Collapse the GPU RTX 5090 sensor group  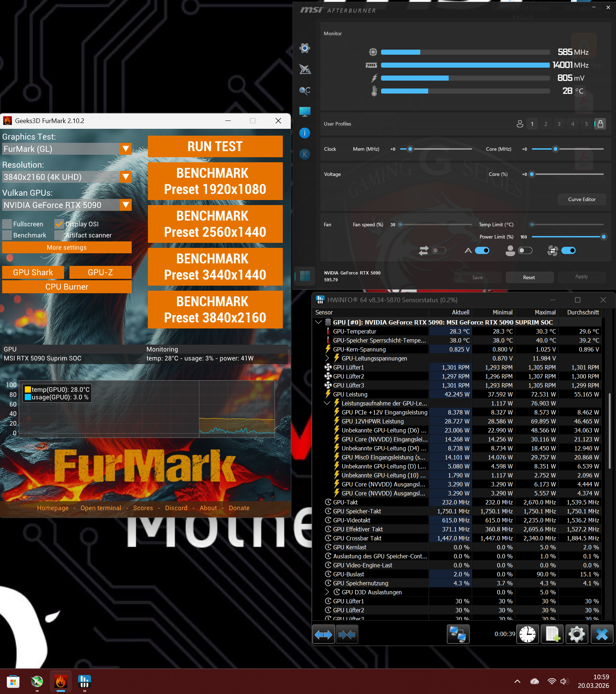click(x=318, y=322)
